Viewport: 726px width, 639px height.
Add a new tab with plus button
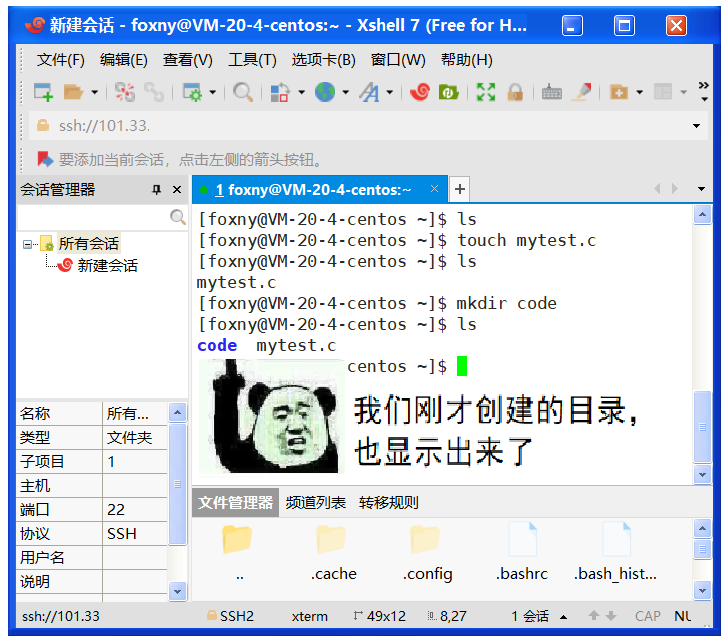click(x=459, y=189)
